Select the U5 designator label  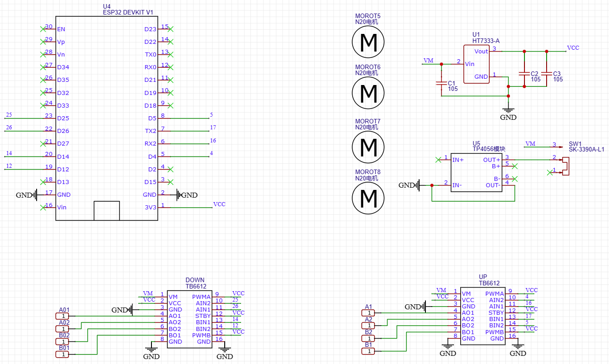click(x=476, y=143)
